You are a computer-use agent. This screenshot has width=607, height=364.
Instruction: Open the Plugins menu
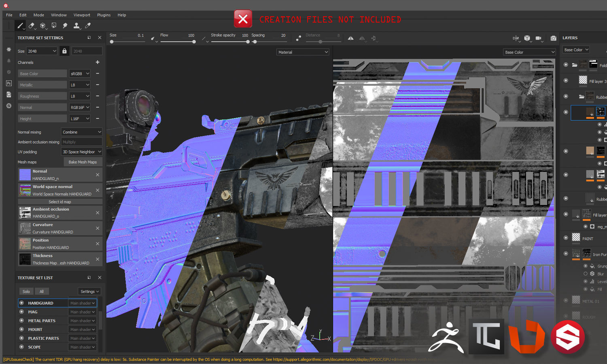tap(104, 15)
